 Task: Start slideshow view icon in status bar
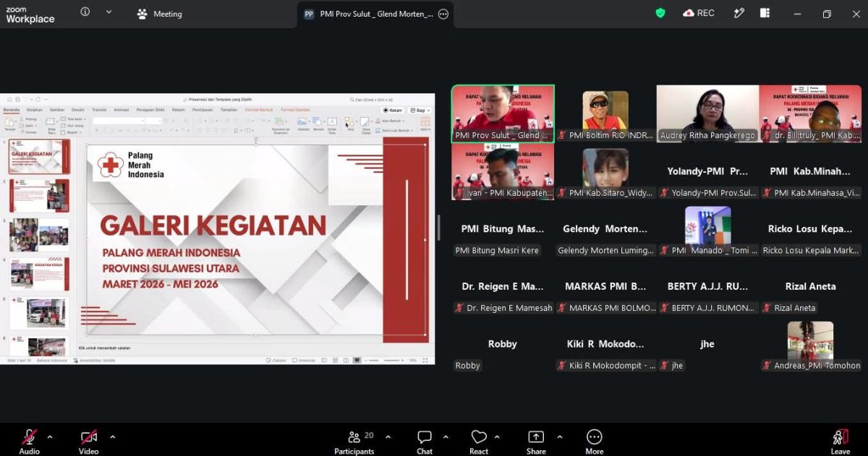point(357,360)
